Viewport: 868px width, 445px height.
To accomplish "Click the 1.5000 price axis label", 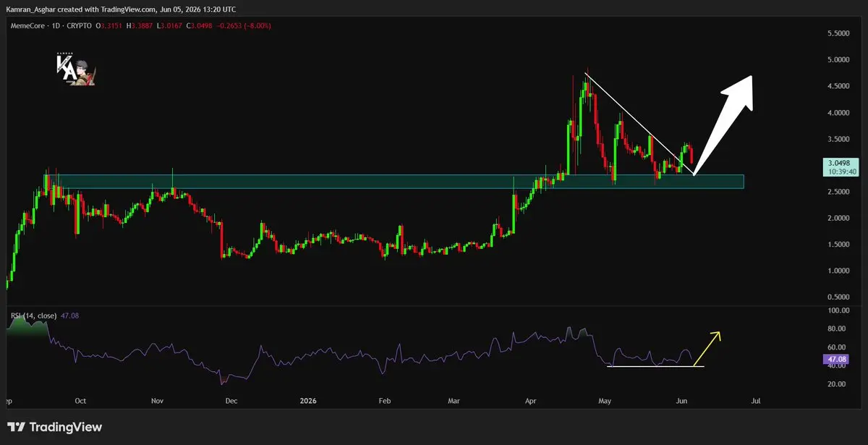I will [x=838, y=245].
